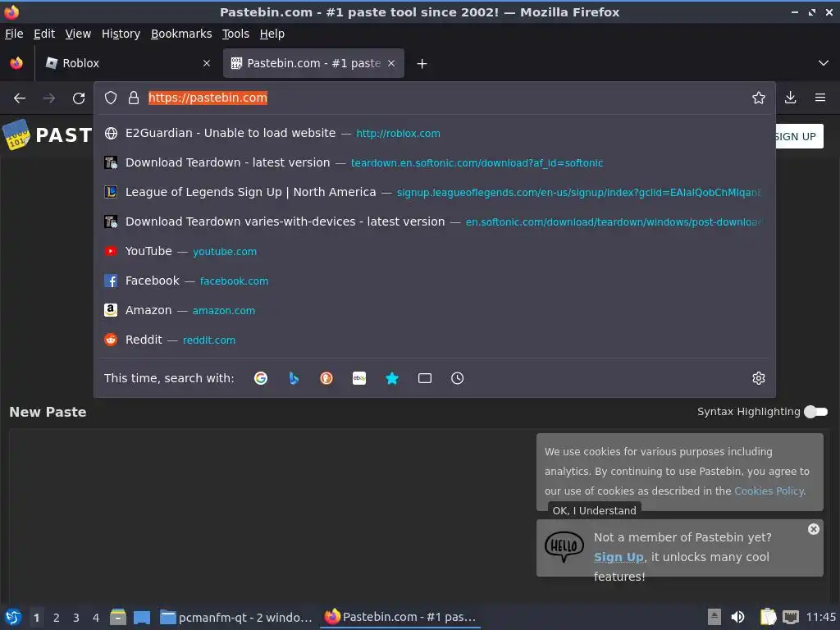Select the Facebook suggestion

pos(435,281)
